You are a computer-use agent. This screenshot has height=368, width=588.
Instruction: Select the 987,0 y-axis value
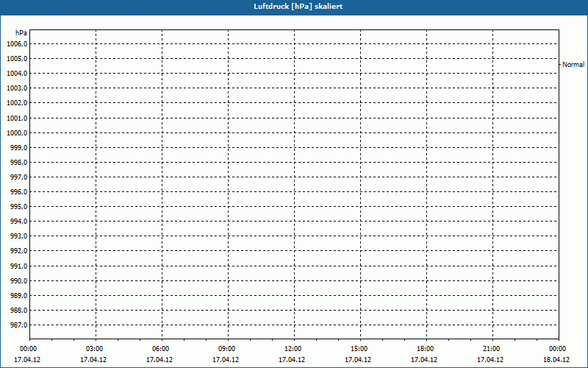19,325
